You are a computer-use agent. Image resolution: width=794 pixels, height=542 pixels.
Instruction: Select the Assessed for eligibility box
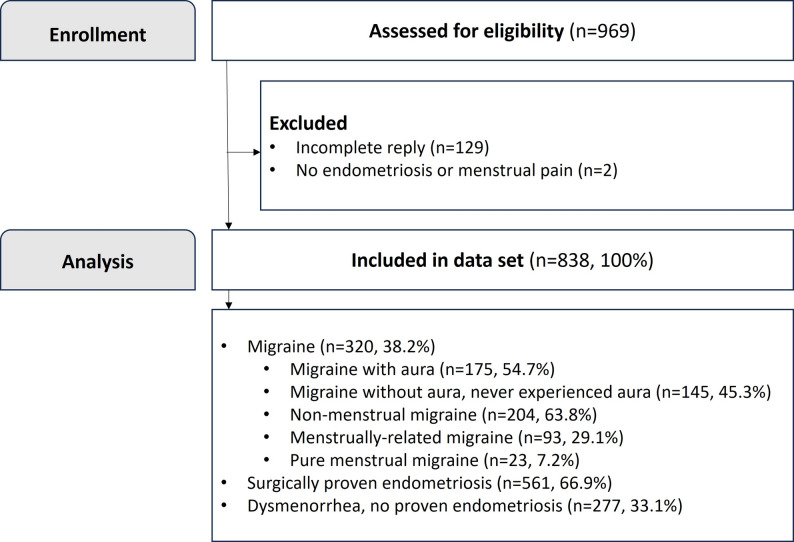pyautogui.click(x=502, y=30)
